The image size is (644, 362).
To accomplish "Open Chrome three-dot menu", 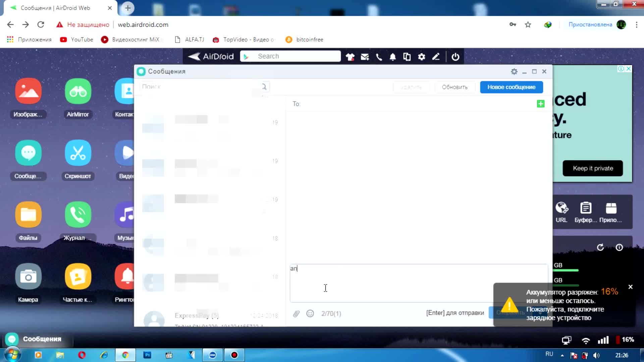I will (636, 24).
